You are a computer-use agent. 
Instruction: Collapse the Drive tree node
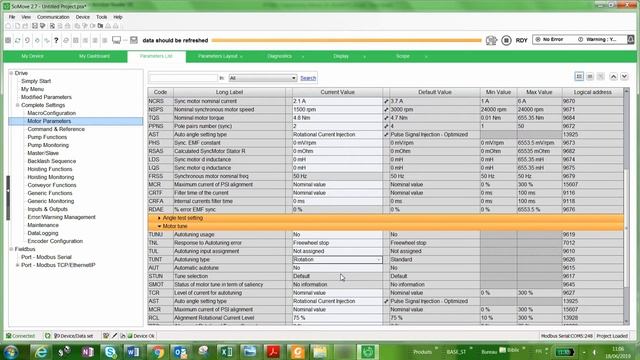pyautogui.click(x=11, y=73)
